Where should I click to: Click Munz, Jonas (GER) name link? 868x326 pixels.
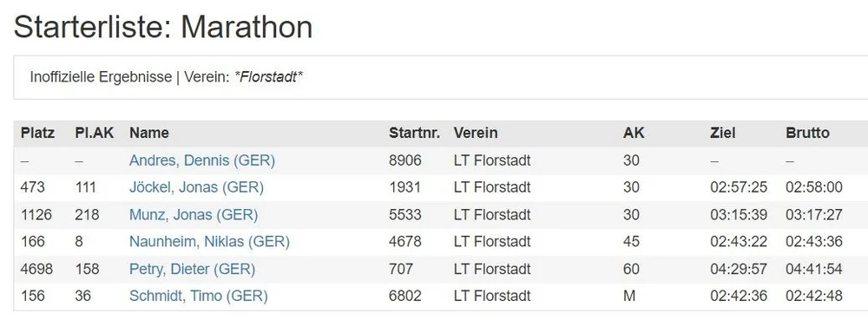194,215
